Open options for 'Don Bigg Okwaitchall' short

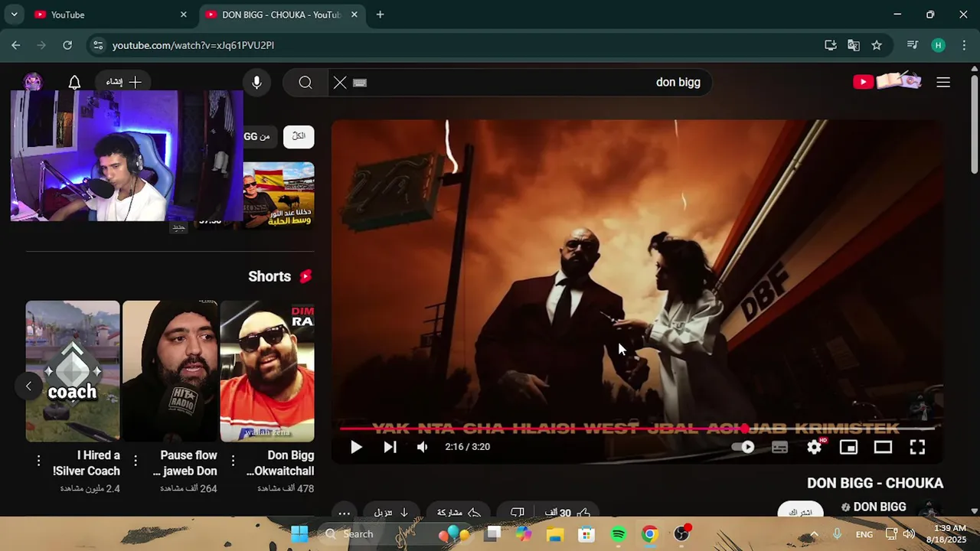click(x=233, y=460)
